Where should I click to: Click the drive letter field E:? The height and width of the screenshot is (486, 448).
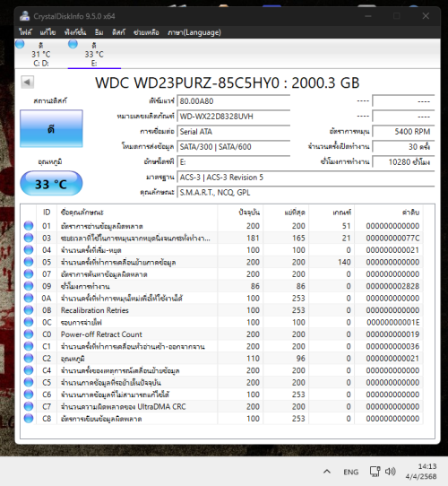tap(234, 162)
